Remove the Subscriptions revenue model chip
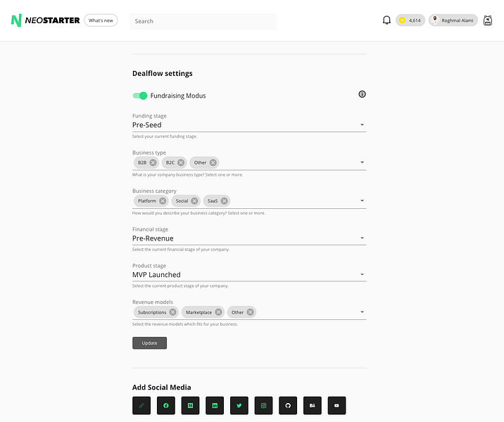The height and width of the screenshot is (422, 504). tap(173, 312)
